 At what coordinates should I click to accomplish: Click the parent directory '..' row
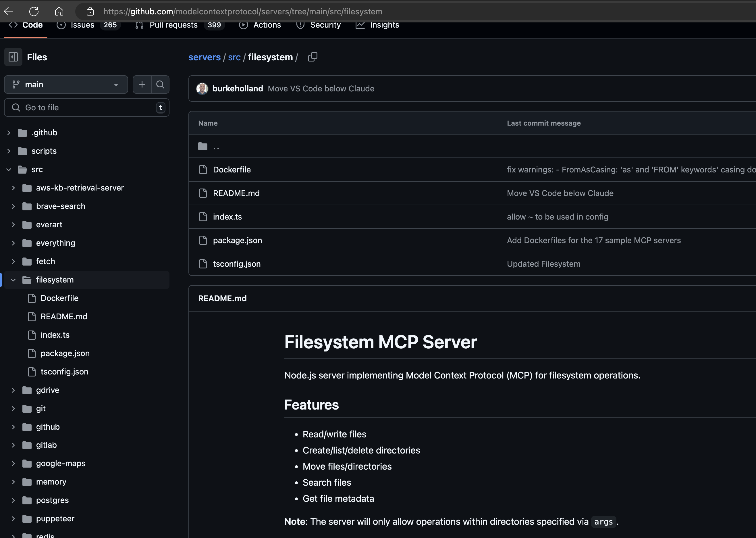tap(472, 146)
